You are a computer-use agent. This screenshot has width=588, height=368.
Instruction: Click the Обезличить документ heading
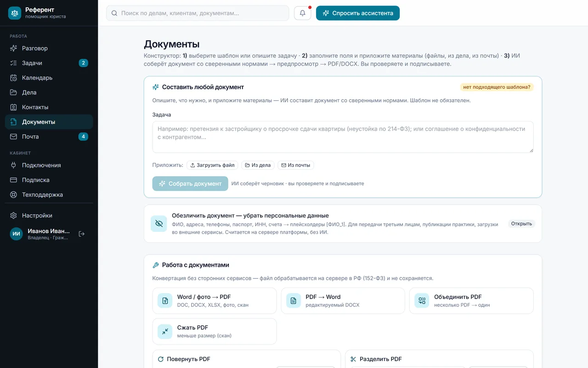click(x=250, y=215)
